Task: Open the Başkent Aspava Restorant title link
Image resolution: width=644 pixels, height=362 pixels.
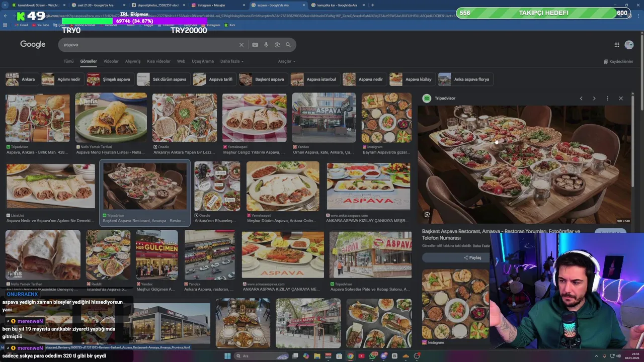Action: pyautogui.click(x=501, y=235)
